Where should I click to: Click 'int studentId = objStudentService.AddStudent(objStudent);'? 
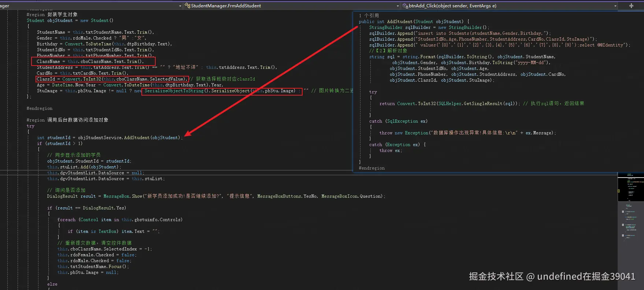click(110, 138)
